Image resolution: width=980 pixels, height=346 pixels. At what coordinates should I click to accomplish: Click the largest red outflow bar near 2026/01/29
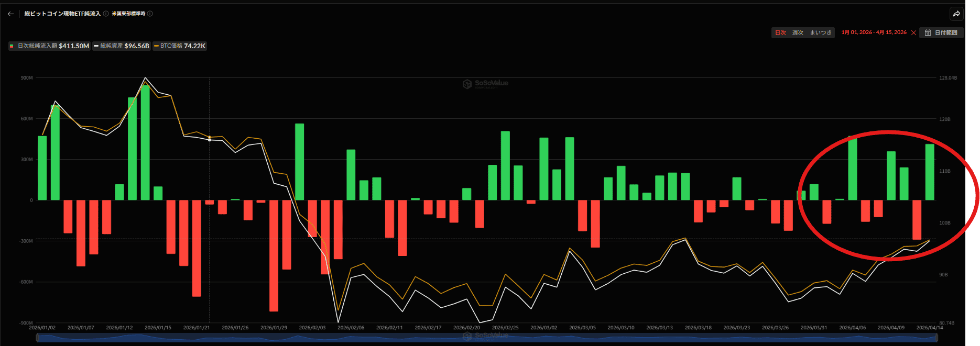274,255
